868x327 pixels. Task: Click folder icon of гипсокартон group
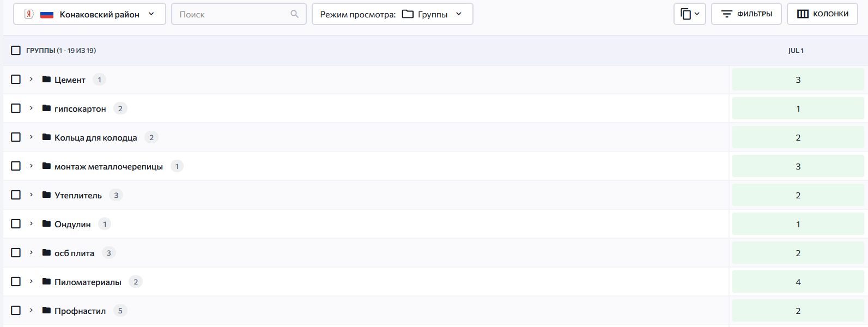tap(46, 108)
